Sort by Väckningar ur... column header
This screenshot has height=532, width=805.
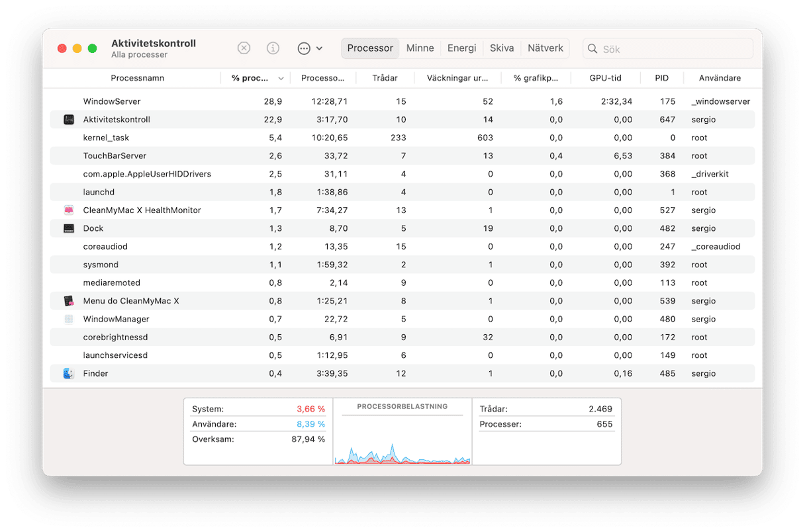(457, 78)
